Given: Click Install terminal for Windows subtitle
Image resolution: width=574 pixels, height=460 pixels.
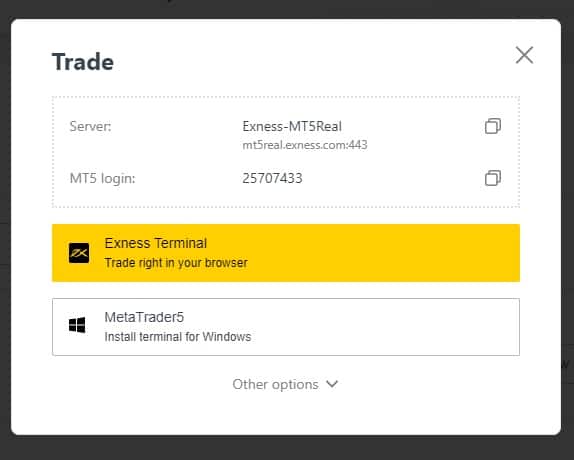Looking at the screenshot, I should pos(178,337).
